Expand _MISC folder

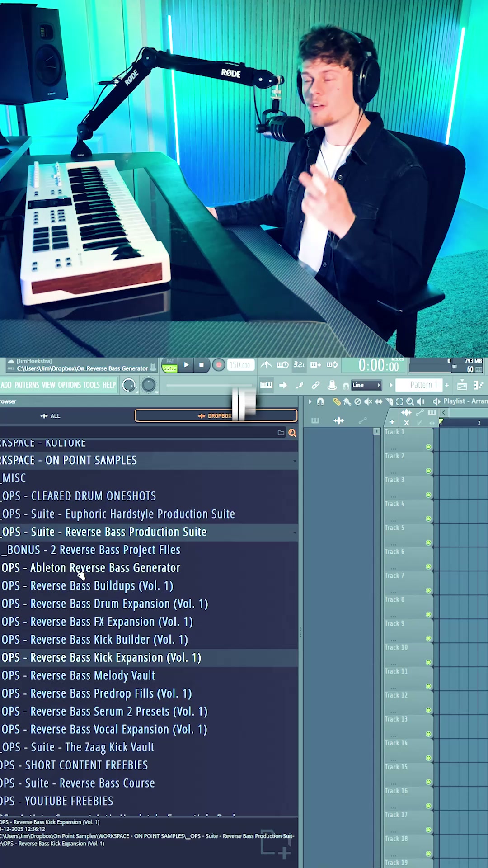[149, 478]
